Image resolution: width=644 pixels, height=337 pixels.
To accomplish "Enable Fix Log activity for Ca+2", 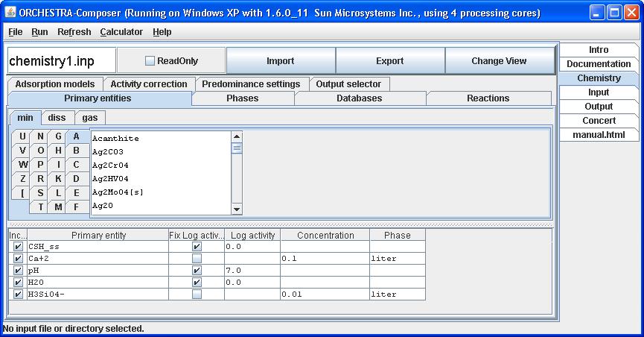I will click(x=197, y=259).
